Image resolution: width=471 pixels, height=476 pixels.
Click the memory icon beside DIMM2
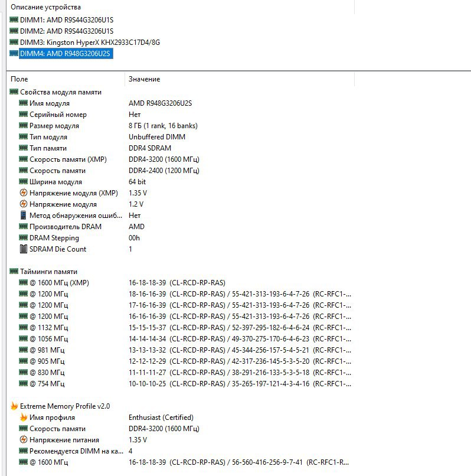pyautogui.click(x=14, y=31)
